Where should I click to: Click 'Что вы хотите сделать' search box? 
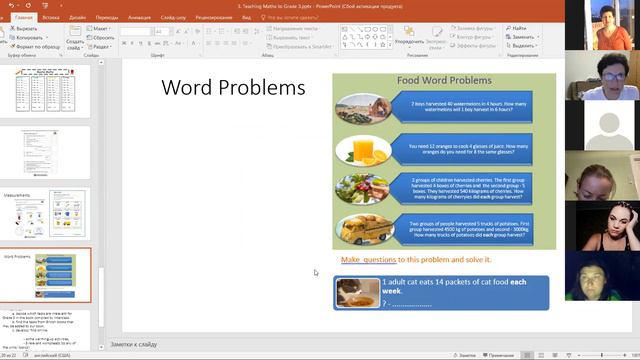(289, 18)
